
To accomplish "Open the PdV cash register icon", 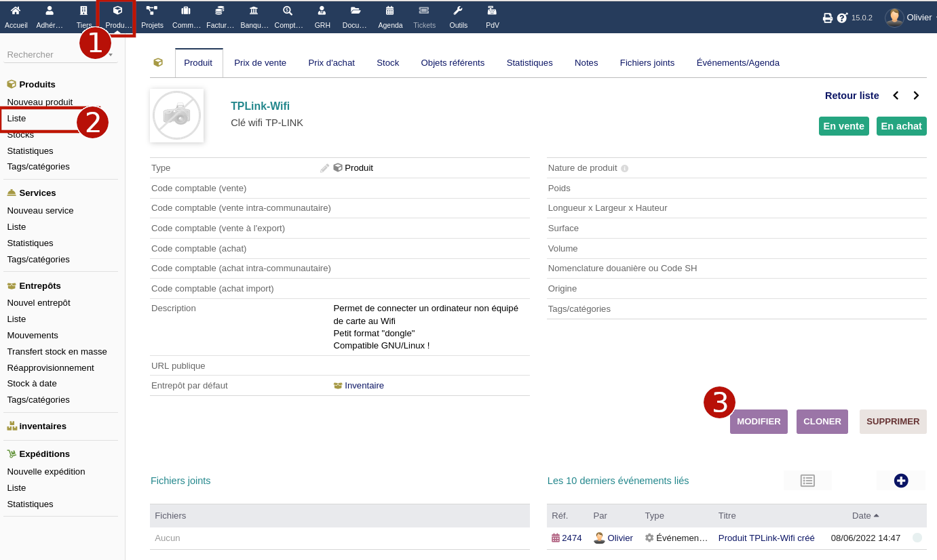I will coord(492,11).
